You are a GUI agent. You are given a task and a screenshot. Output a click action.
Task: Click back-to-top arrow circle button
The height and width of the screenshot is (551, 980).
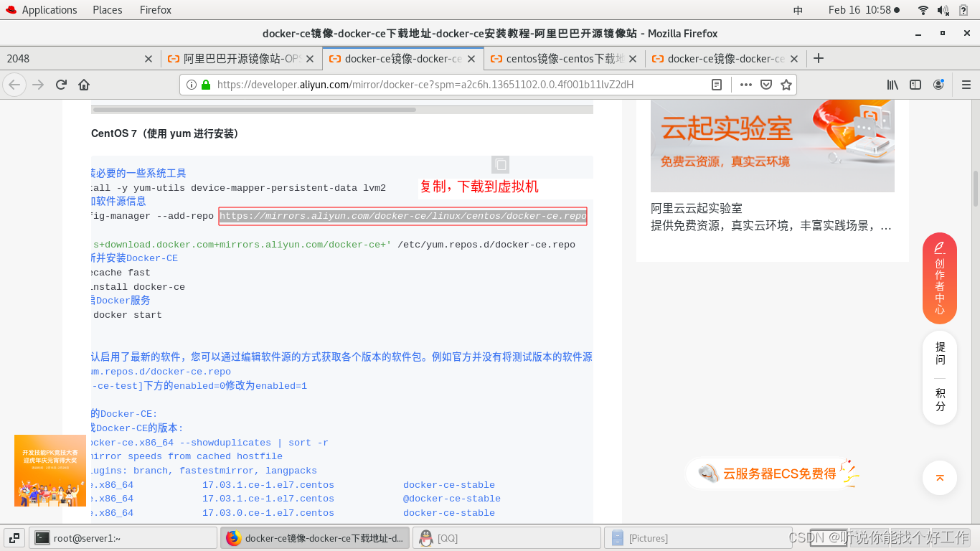(x=940, y=478)
